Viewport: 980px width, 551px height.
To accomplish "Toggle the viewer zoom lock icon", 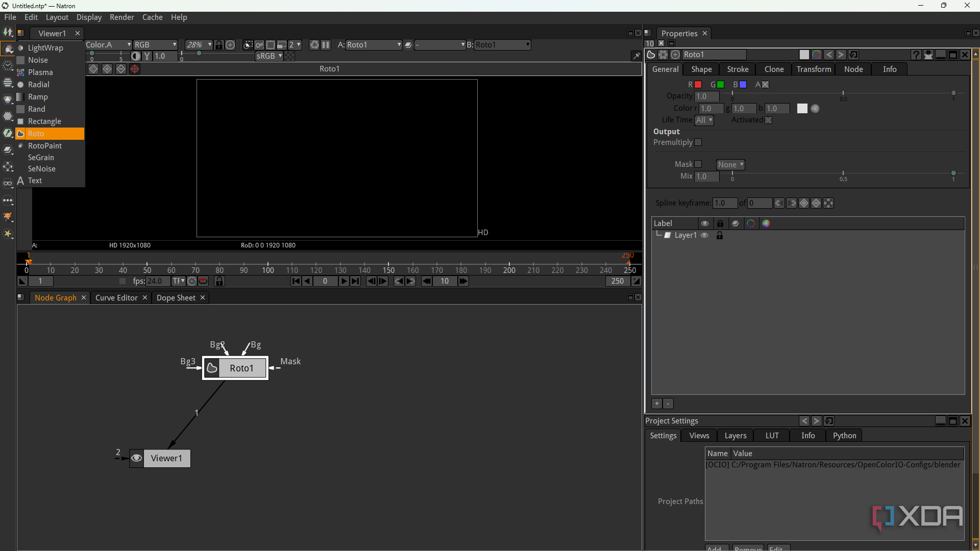I will pos(219,45).
